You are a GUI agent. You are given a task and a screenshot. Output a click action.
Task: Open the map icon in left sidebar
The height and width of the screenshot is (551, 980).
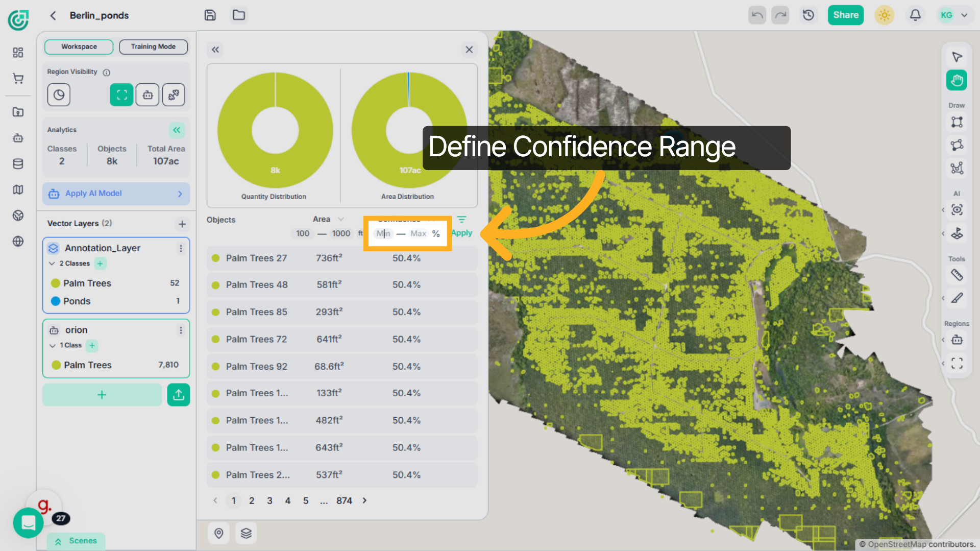(18, 189)
